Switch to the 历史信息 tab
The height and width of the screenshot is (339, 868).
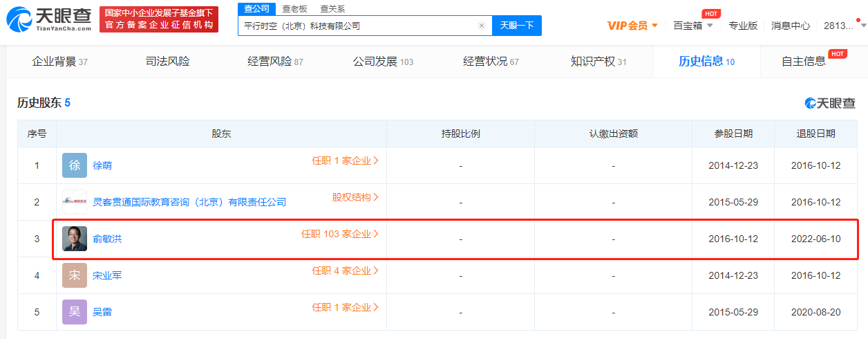pyautogui.click(x=706, y=62)
